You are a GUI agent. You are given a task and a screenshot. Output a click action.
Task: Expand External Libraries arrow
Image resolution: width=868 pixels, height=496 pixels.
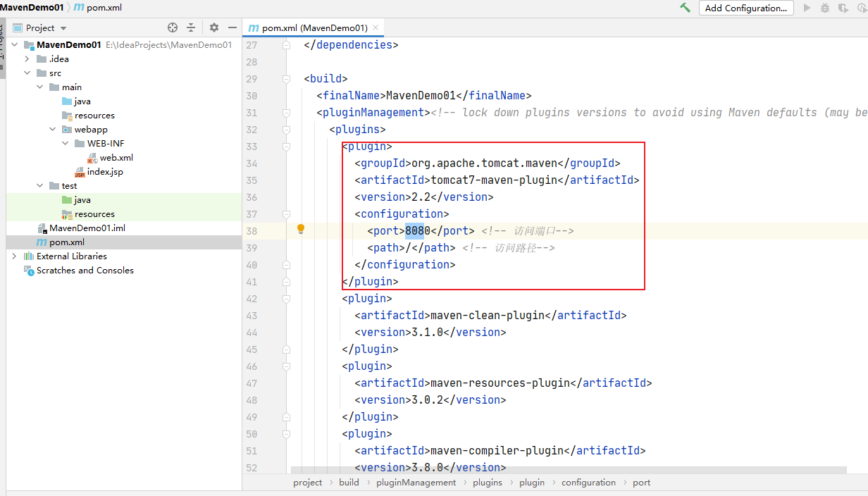click(15, 256)
